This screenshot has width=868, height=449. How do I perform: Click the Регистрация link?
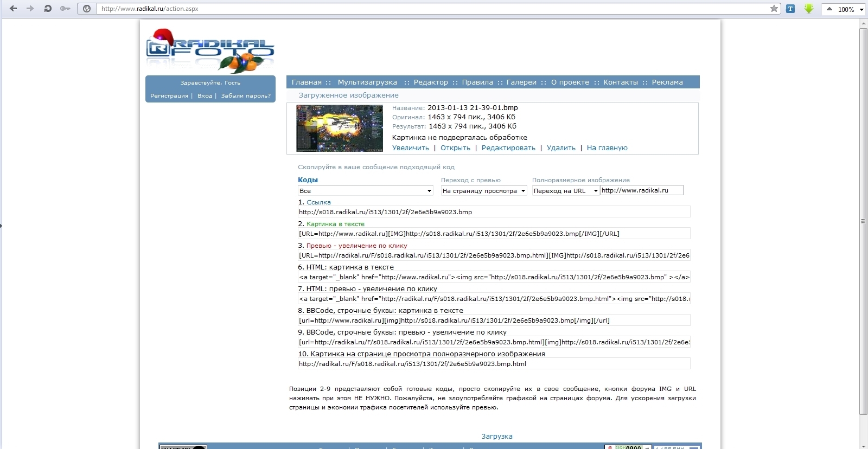(169, 96)
